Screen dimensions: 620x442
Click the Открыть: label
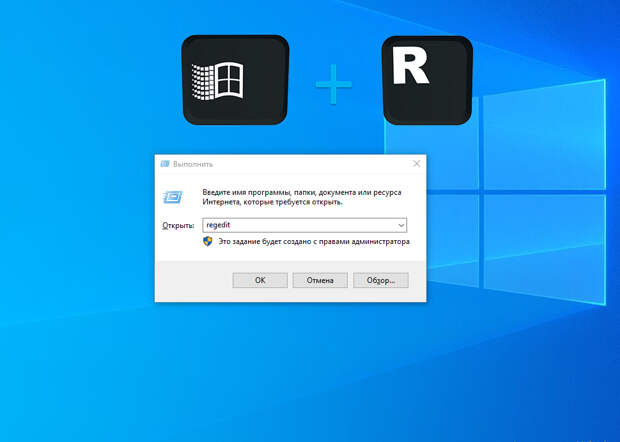click(x=178, y=225)
